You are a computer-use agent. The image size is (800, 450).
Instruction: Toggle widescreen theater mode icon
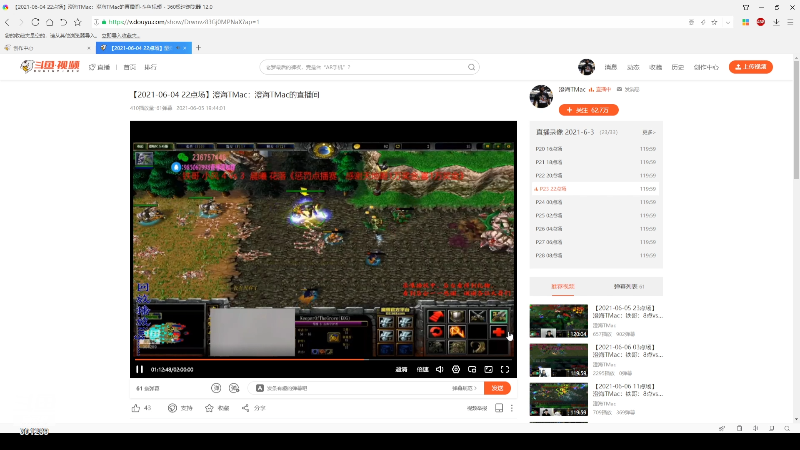(488, 369)
